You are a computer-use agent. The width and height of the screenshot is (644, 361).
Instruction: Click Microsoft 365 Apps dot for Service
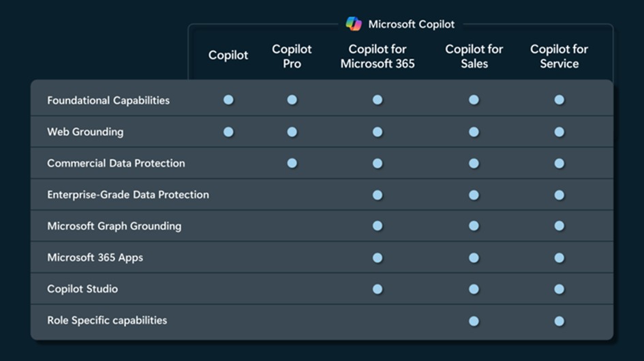[559, 258]
